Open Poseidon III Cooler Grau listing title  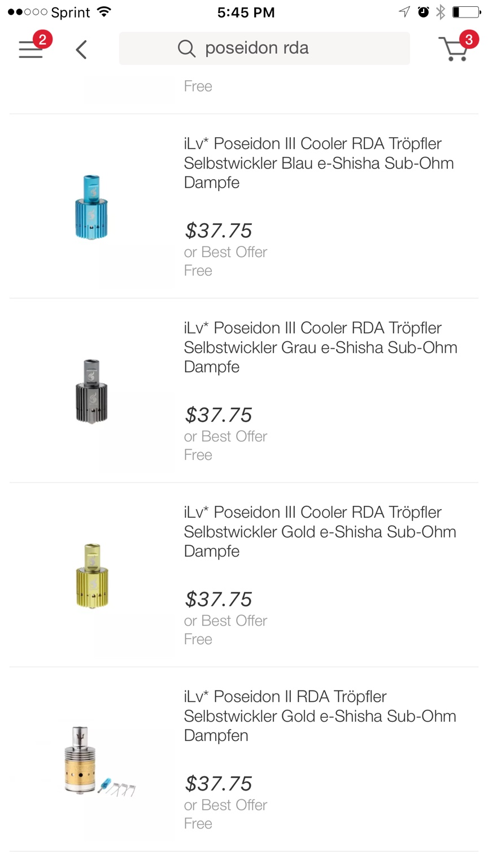click(320, 347)
